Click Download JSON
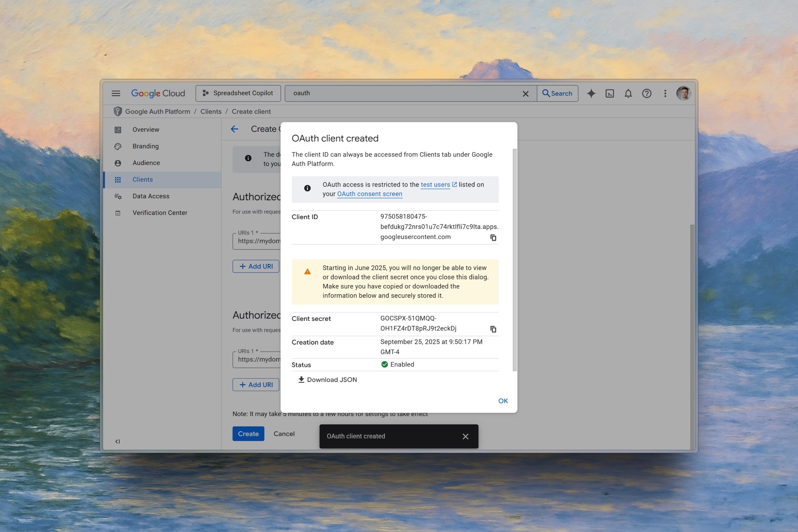The height and width of the screenshot is (532, 798). pos(328,380)
